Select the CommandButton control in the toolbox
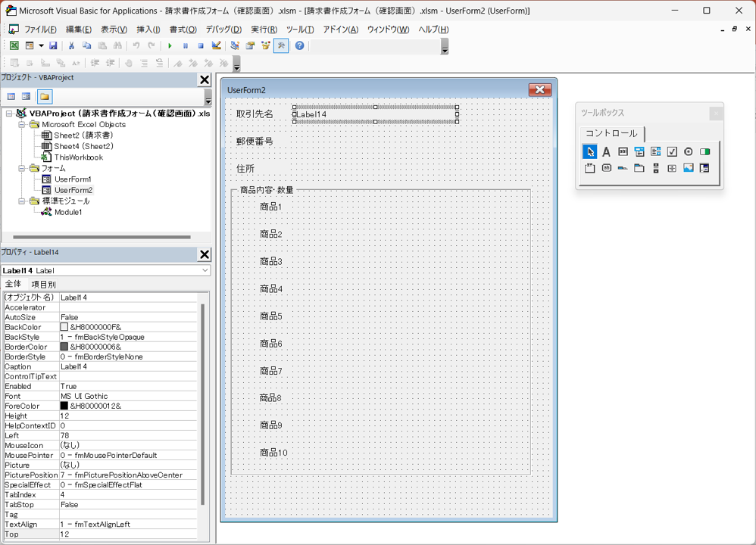The image size is (756, 545). pos(606,168)
